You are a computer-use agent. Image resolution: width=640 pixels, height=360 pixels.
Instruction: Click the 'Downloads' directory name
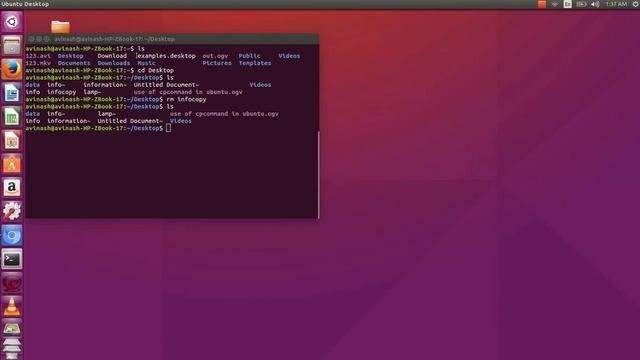[x=113, y=63]
